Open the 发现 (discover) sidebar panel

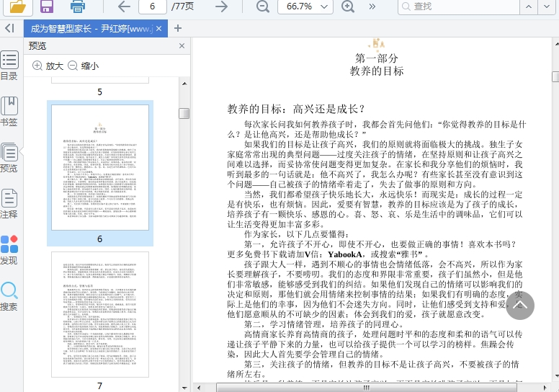click(9, 250)
